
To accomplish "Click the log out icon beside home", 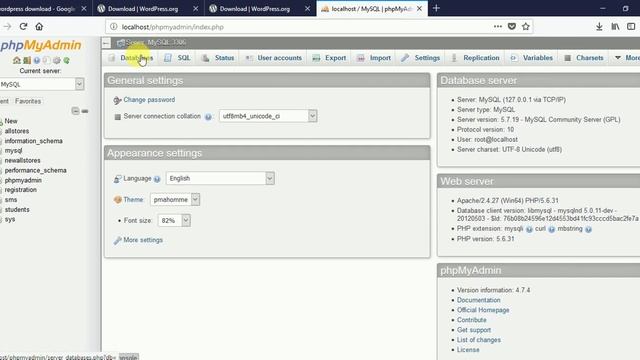I will (x=27, y=60).
